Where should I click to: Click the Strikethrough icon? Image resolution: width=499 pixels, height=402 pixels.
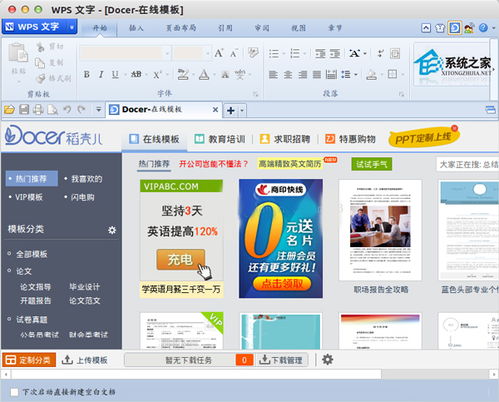tap(136, 74)
